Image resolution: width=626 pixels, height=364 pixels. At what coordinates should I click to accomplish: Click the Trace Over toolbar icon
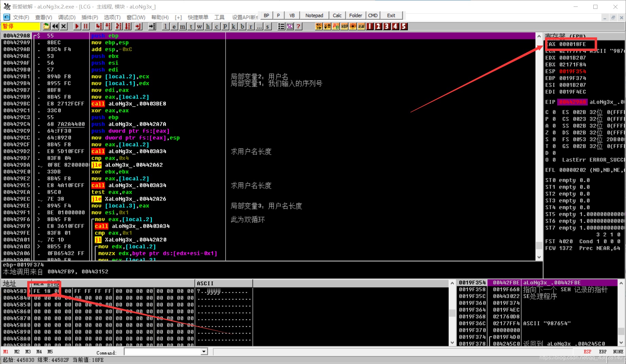point(128,27)
